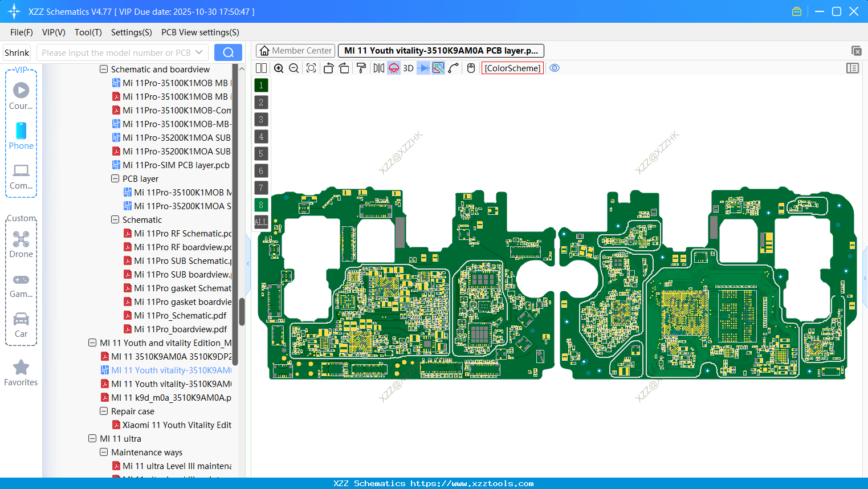The height and width of the screenshot is (489, 868).
Task: Click the mouse settings icon on toolbar
Action: [x=470, y=68]
